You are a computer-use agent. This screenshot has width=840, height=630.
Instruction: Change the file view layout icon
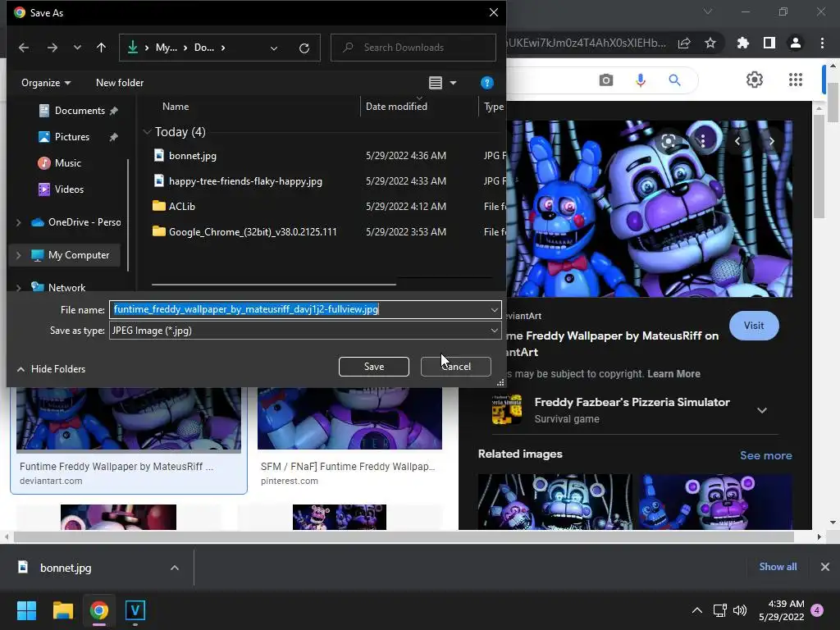pos(436,83)
